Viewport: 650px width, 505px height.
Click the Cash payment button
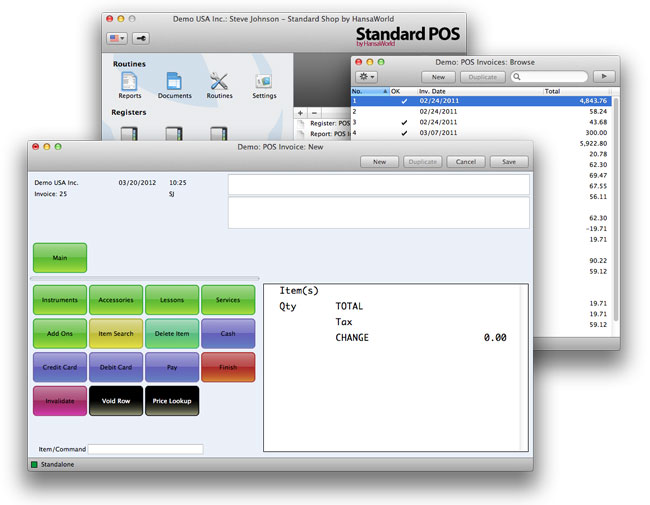point(228,333)
